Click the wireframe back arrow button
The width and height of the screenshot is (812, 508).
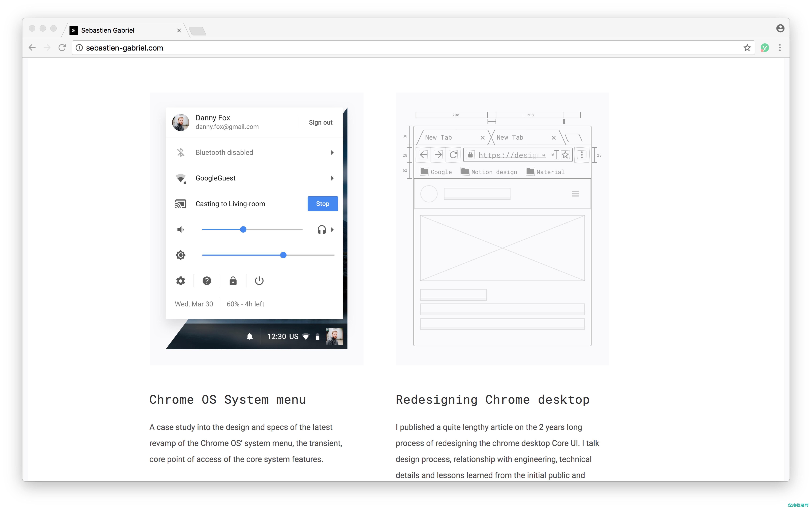(424, 155)
